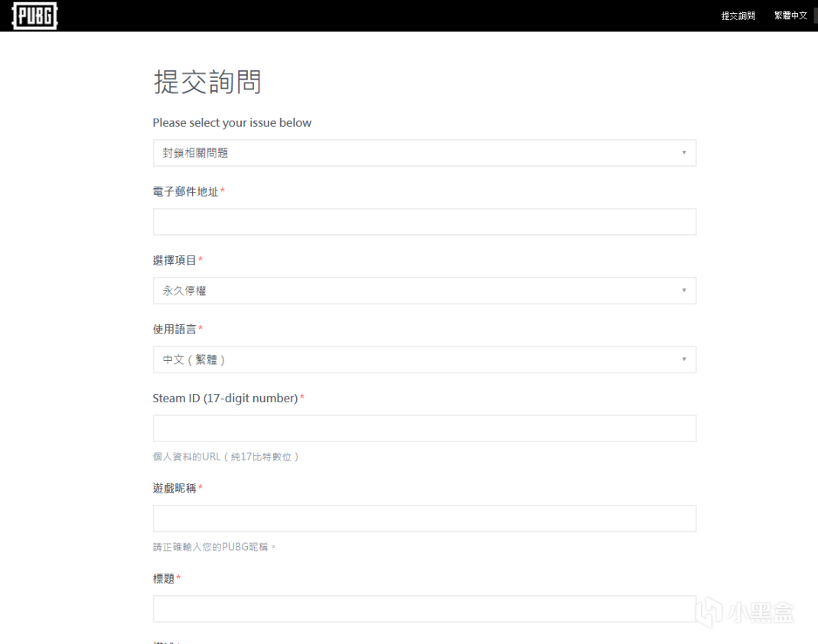This screenshot has width=818, height=644.
Task: Open the 繁體中文 language selector
Action: 790,15
